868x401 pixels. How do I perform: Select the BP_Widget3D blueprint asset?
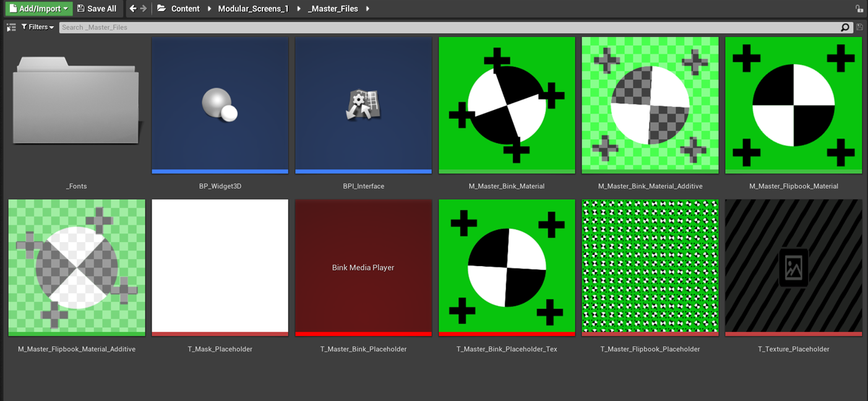(x=220, y=105)
